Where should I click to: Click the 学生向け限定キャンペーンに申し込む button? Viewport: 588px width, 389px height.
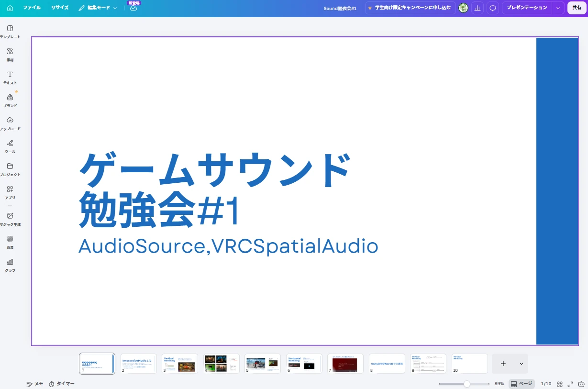pos(410,8)
